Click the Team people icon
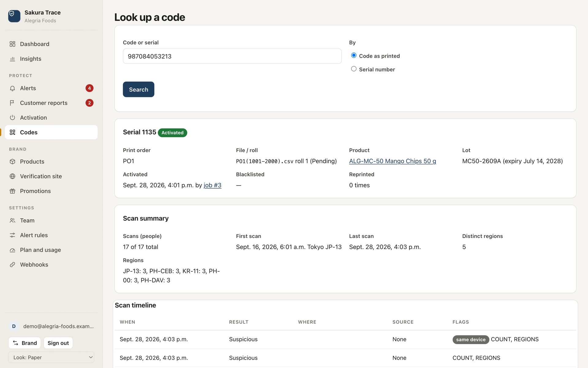 [12, 220]
